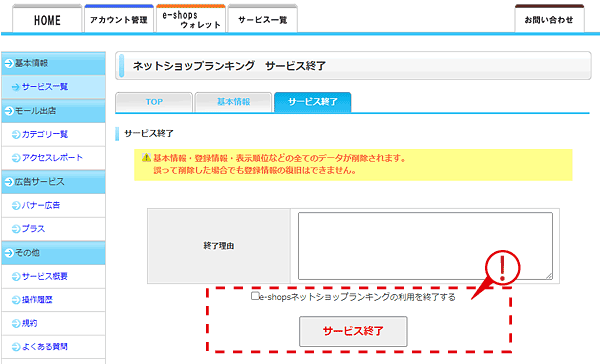Click arrow icon beside サービス概要
This screenshot has height=364, width=600.
pyautogui.click(x=16, y=276)
